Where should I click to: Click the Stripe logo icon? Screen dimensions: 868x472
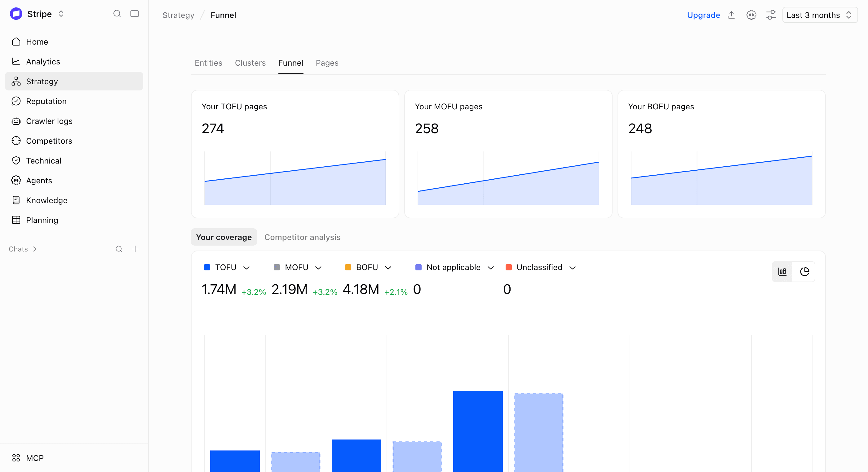(x=16, y=14)
